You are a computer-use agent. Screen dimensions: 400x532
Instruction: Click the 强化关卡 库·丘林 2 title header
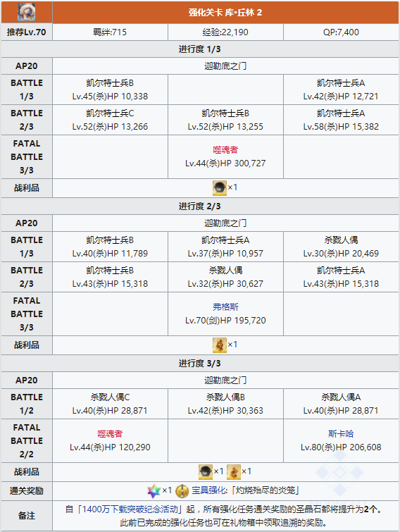coord(225,12)
